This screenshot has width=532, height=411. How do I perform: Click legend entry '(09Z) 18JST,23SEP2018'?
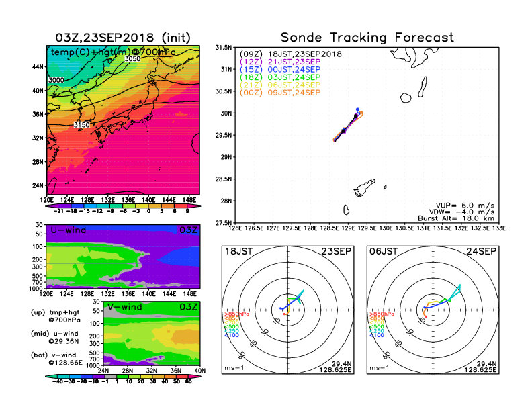pos(291,54)
